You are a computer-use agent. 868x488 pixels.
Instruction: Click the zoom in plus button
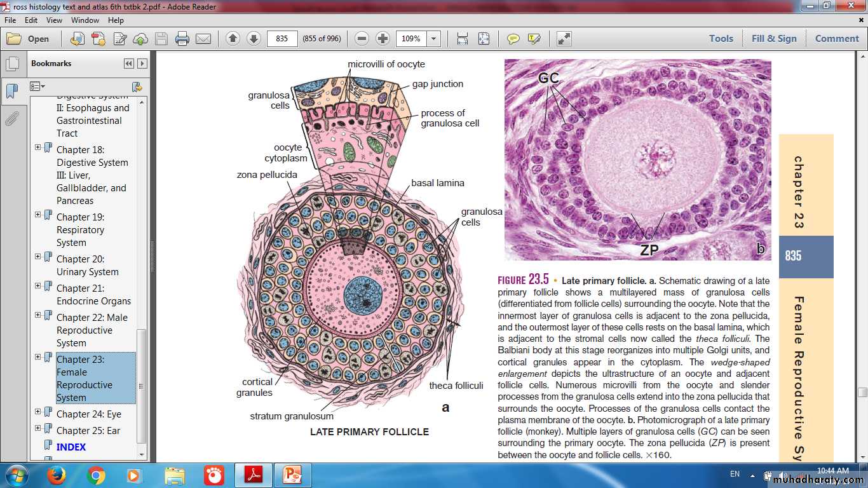pos(383,39)
